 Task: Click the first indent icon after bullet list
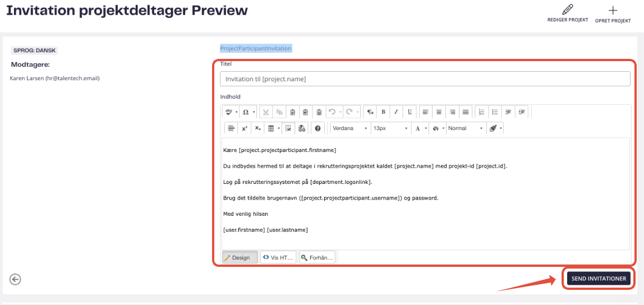(508, 112)
